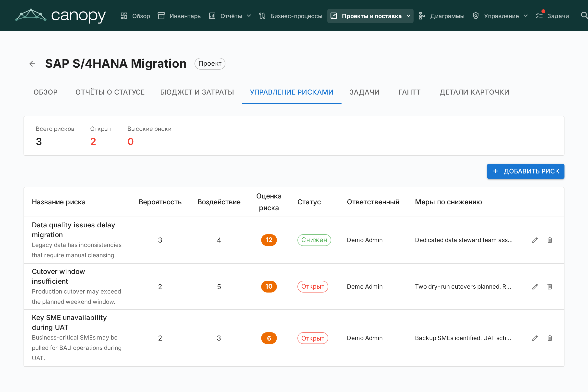Click the Воздействие column header
Image resolution: width=588 pixels, height=392 pixels.
[219, 202]
